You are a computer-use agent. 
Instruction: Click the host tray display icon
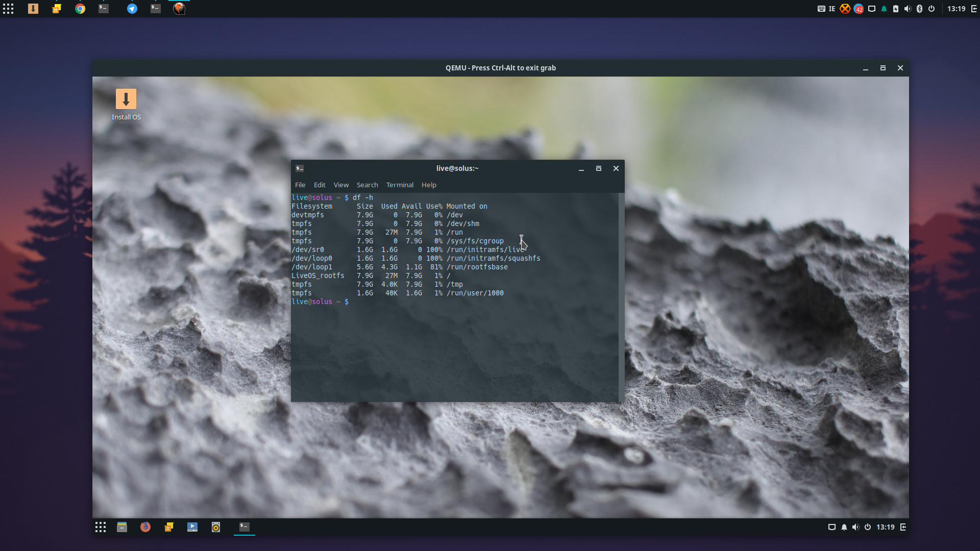pyautogui.click(x=872, y=9)
